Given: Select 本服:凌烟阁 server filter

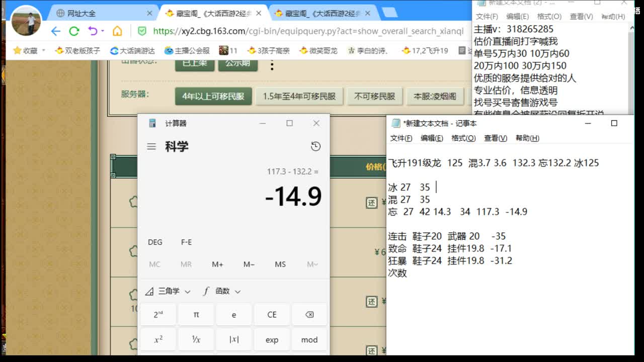Looking at the screenshot, I should click(435, 96).
